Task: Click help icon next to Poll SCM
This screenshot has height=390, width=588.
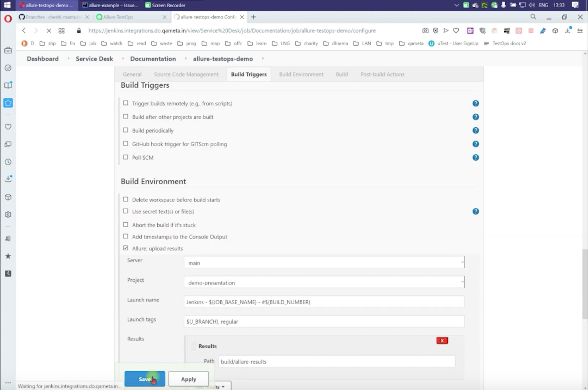Action: [x=475, y=157]
